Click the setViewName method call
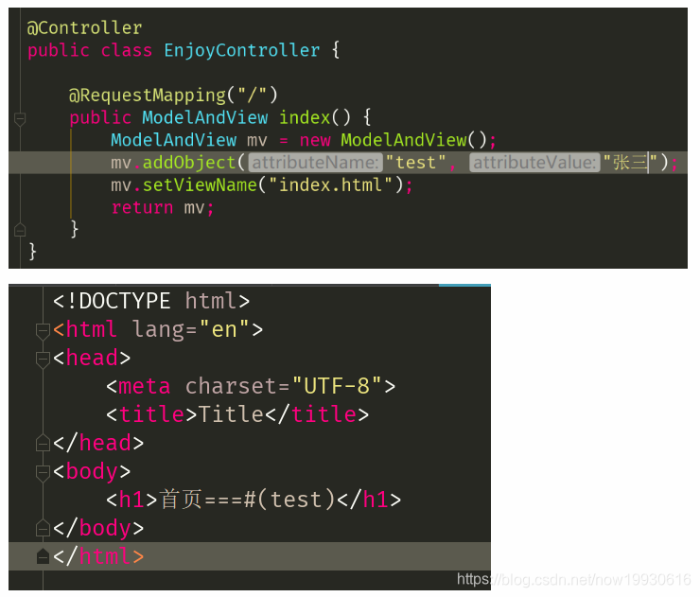Image resolution: width=700 pixels, height=597 pixels. tap(200, 184)
